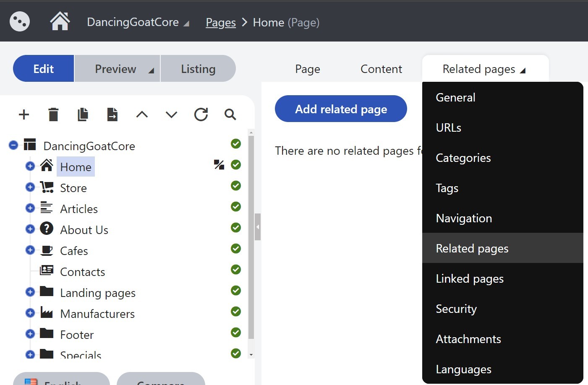Go to the dashboard home icon

click(60, 21)
